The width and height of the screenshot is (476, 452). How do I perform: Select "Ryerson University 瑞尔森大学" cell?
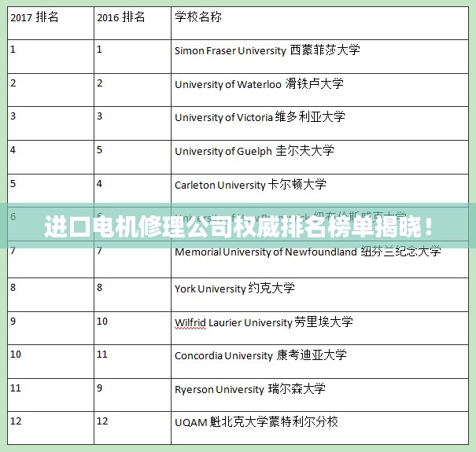320,395
